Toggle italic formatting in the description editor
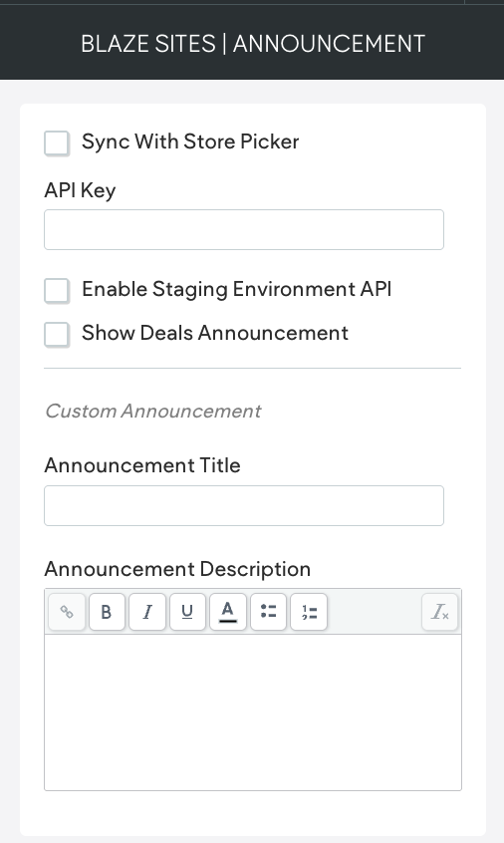The height and width of the screenshot is (843, 504). tap(147, 612)
